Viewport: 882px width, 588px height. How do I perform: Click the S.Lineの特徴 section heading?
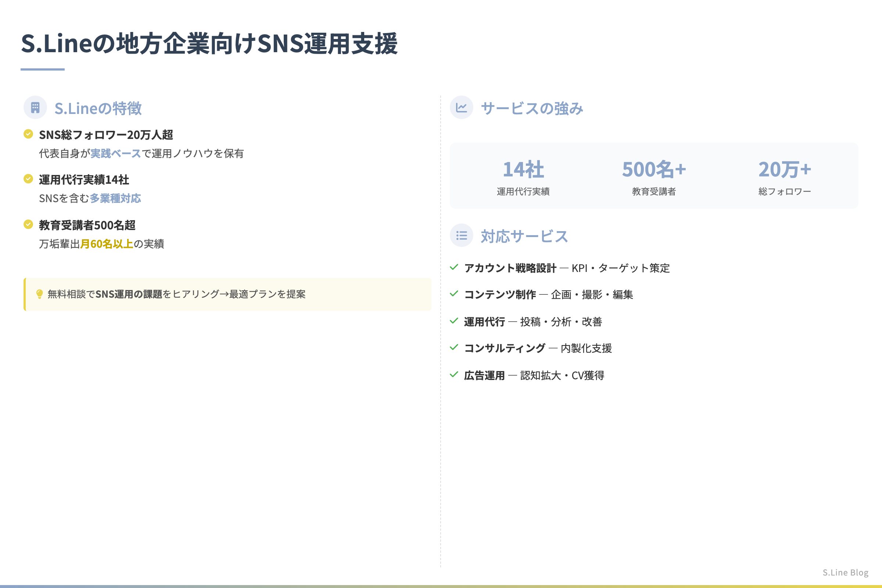point(98,108)
